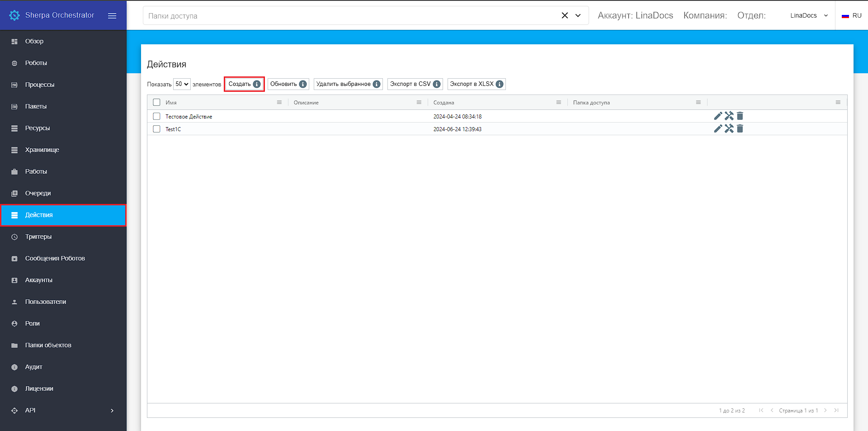This screenshot has height=431, width=868.
Task: Open the 50 elements per page dropdown
Action: coord(182,84)
